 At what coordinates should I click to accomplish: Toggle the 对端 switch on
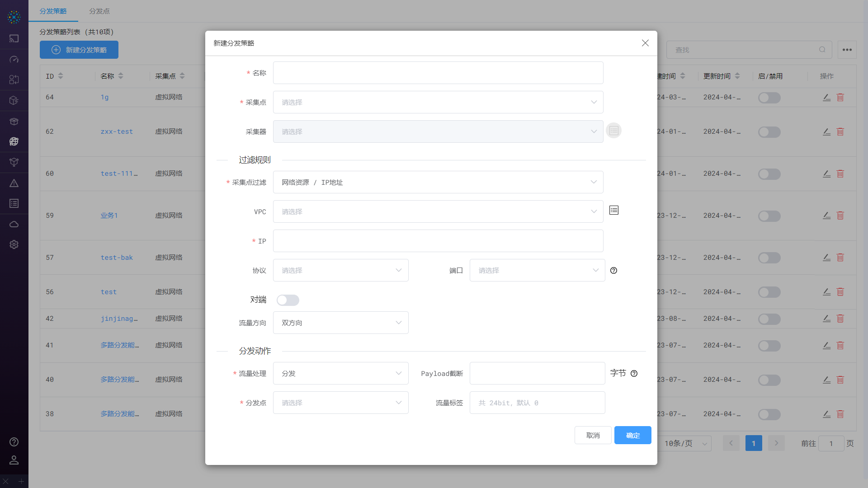[288, 300]
